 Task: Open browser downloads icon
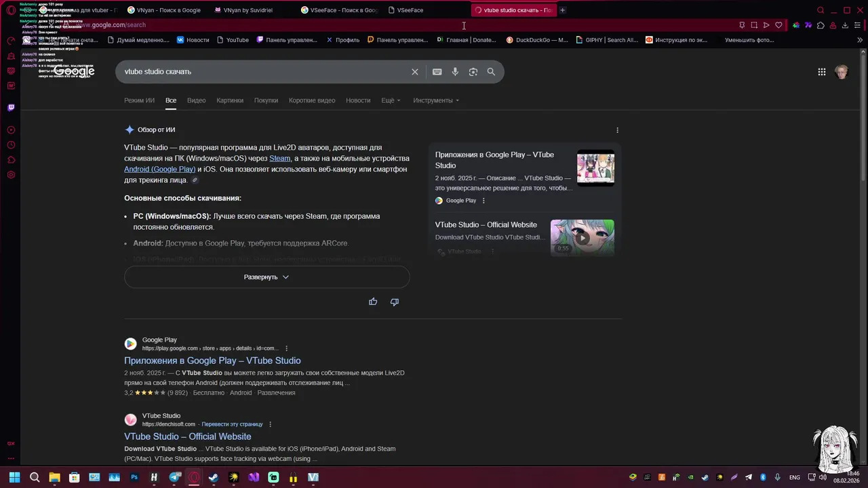(x=845, y=25)
